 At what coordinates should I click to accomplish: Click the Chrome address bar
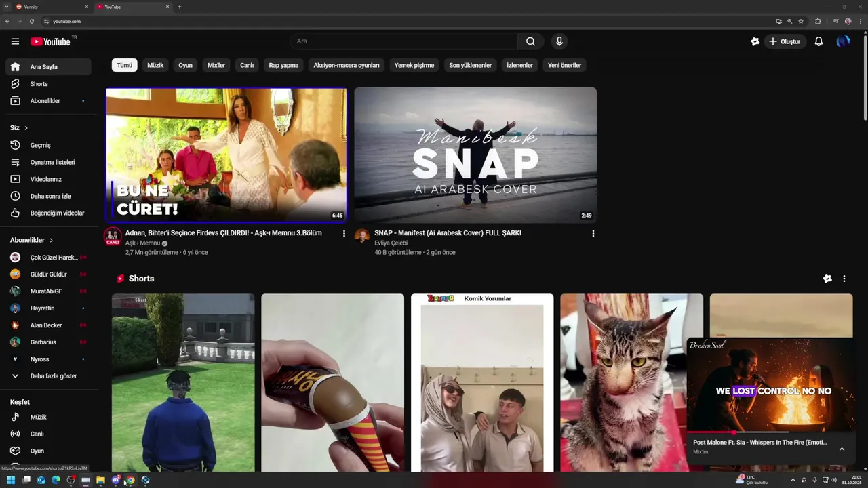407,21
